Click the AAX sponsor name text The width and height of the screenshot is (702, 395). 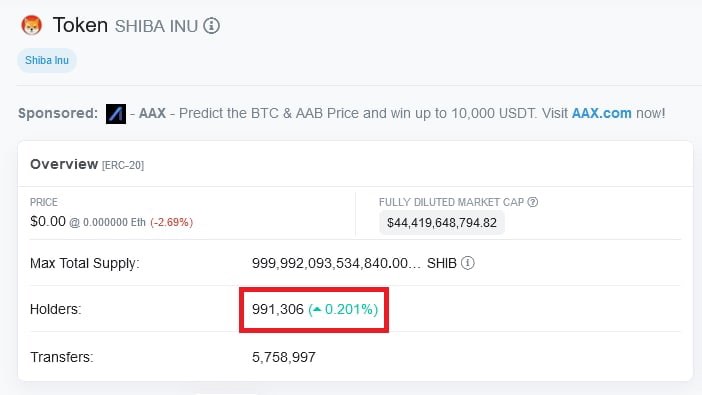pos(152,113)
